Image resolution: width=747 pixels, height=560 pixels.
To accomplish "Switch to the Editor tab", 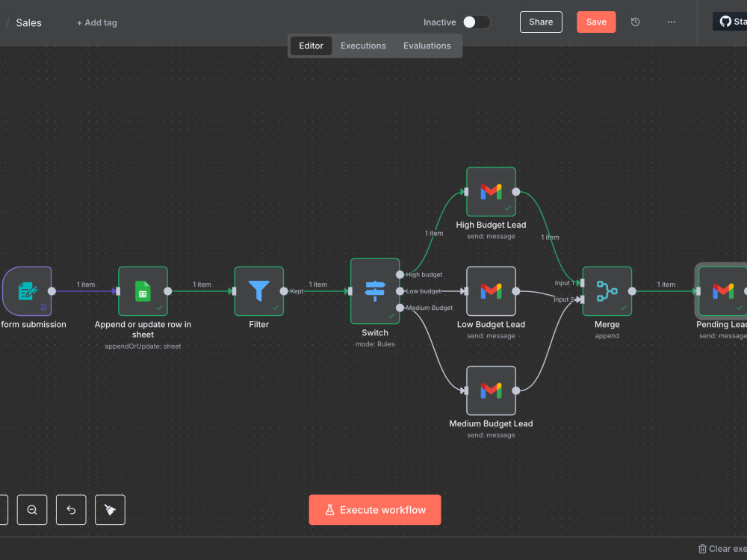I will (311, 46).
